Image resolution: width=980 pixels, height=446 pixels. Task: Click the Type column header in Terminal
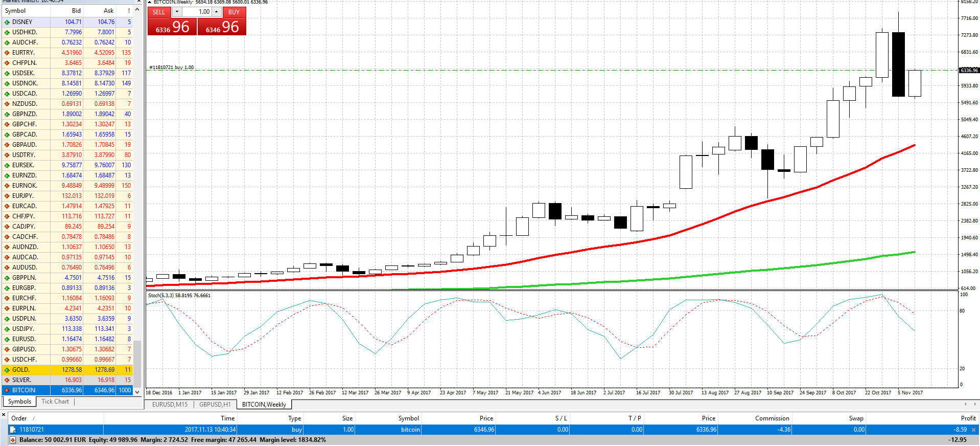tap(270, 418)
